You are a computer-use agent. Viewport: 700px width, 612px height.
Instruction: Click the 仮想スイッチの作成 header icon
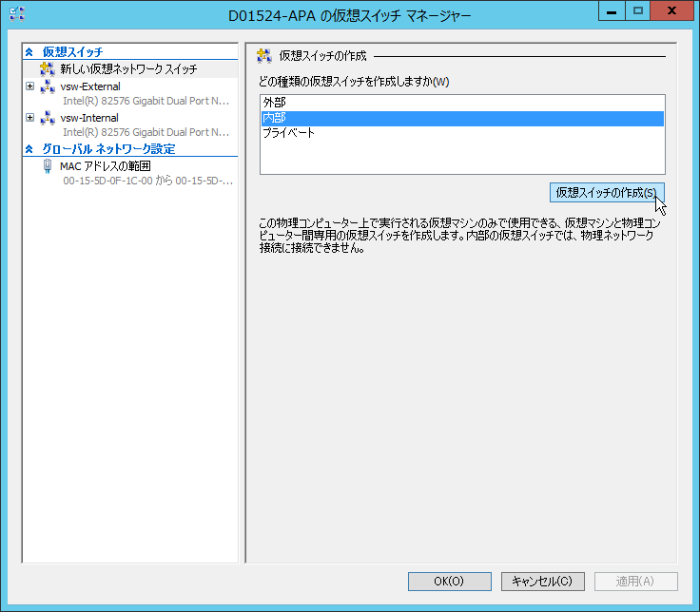pos(263,56)
